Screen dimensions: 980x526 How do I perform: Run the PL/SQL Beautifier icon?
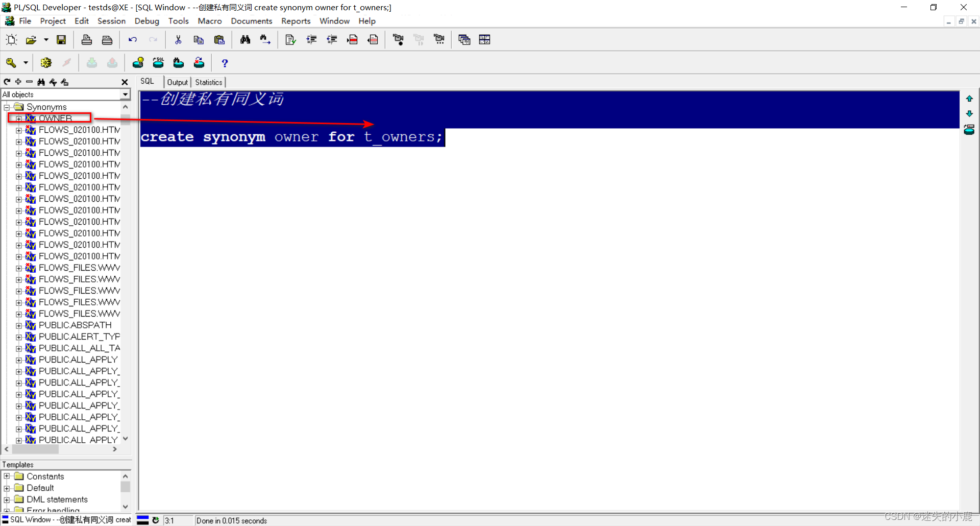coord(291,40)
